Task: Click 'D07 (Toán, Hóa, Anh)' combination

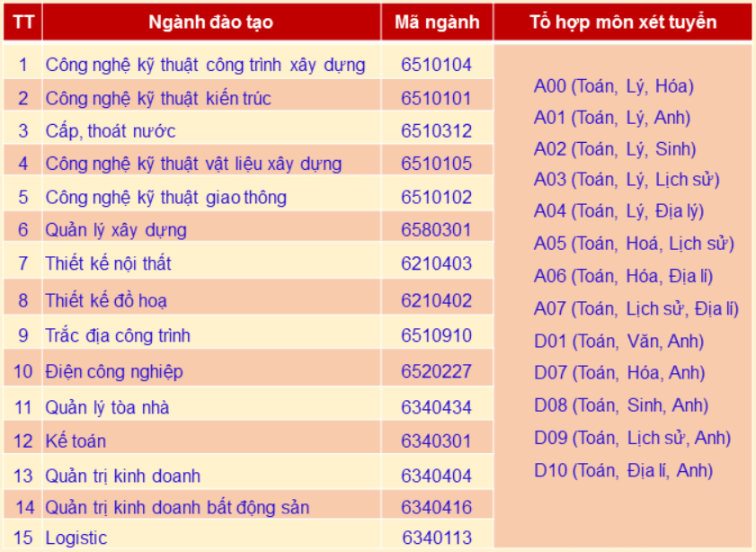Action: tap(619, 373)
